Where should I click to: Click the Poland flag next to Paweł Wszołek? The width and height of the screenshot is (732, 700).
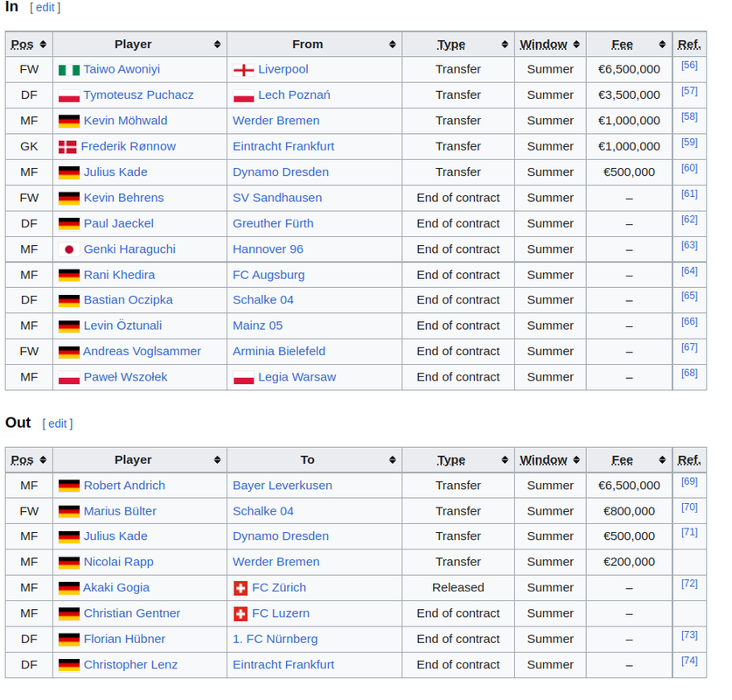[x=69, y=378]
